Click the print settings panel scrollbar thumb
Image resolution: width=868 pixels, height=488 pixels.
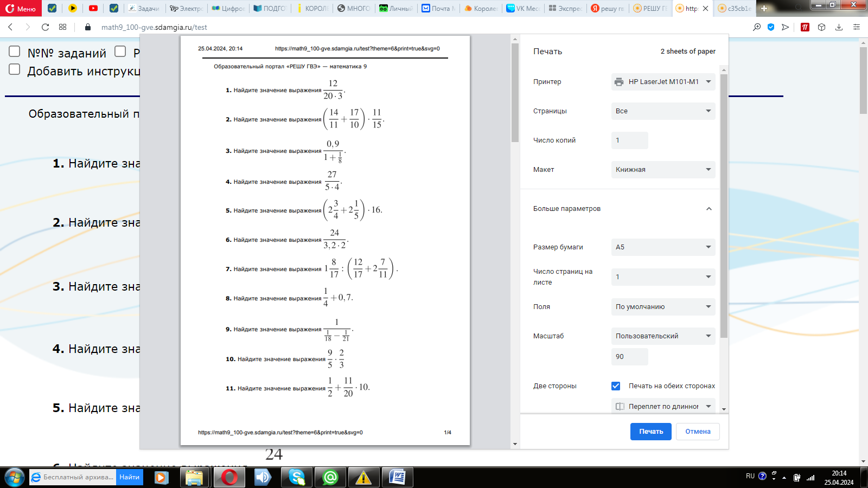[724, 206]
